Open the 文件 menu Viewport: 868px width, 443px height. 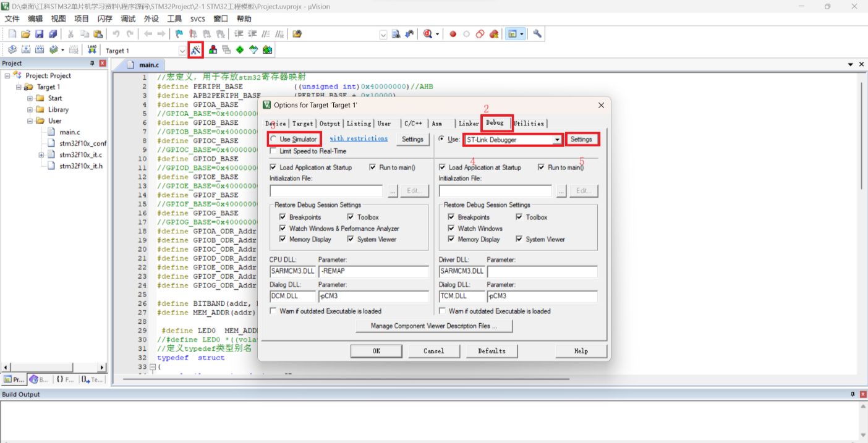tap(12, 19)
